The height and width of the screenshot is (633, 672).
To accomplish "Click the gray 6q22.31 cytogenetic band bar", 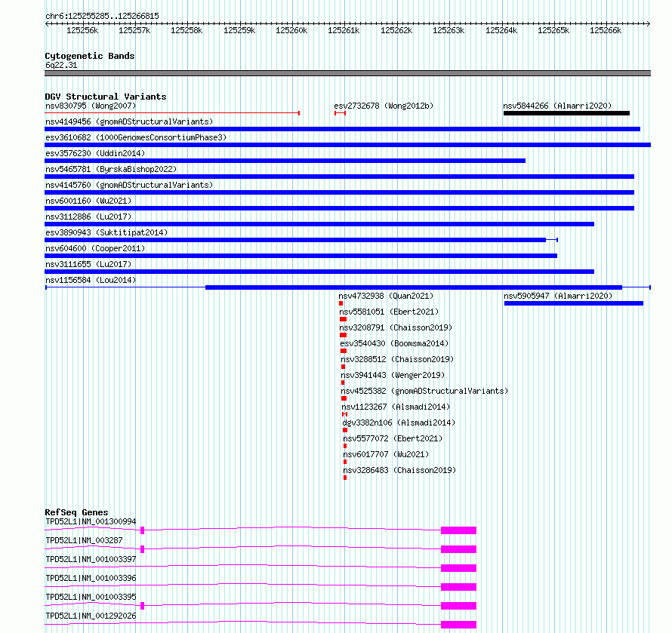I will (x=347, y=73).
